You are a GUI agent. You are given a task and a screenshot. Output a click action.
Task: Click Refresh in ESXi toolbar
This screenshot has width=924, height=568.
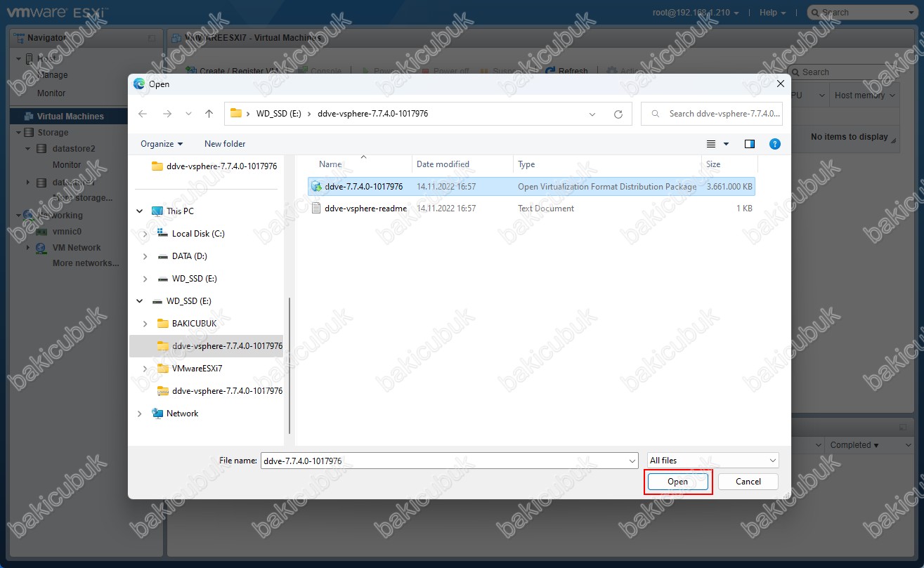567,71
